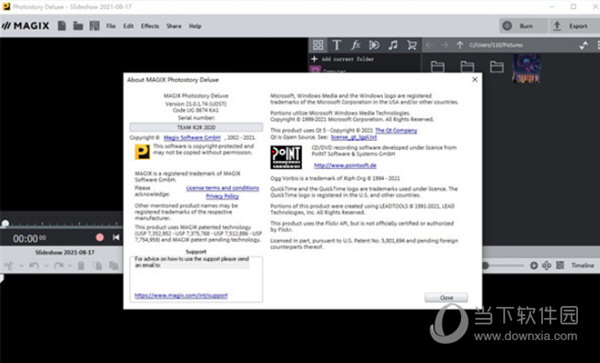Expand the redo history dropdown arrow

pyautogui.click(x=70, y=266)
